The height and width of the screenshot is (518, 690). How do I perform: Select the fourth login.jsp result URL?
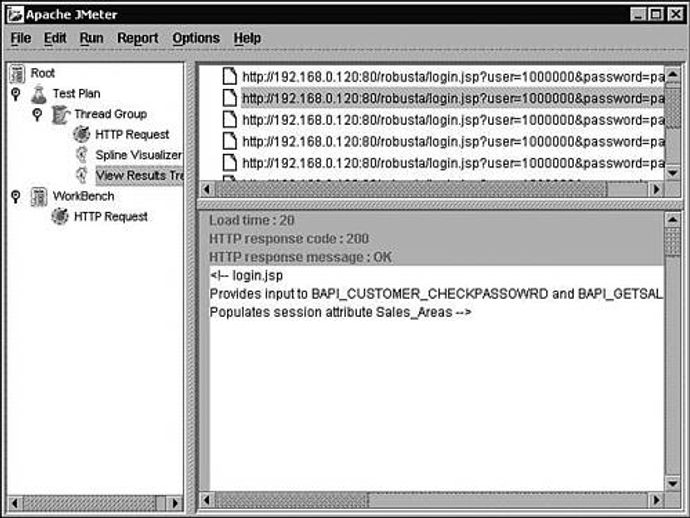(x=452, y=141)
